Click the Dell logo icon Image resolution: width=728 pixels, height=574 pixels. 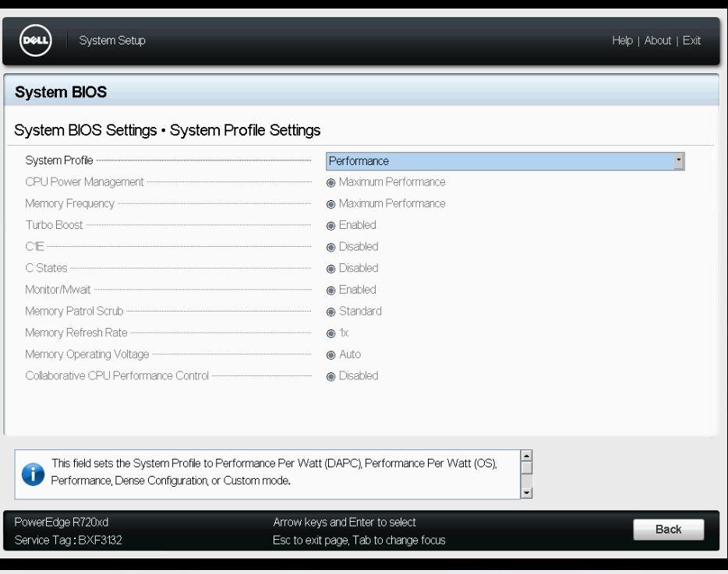[36, 40]
